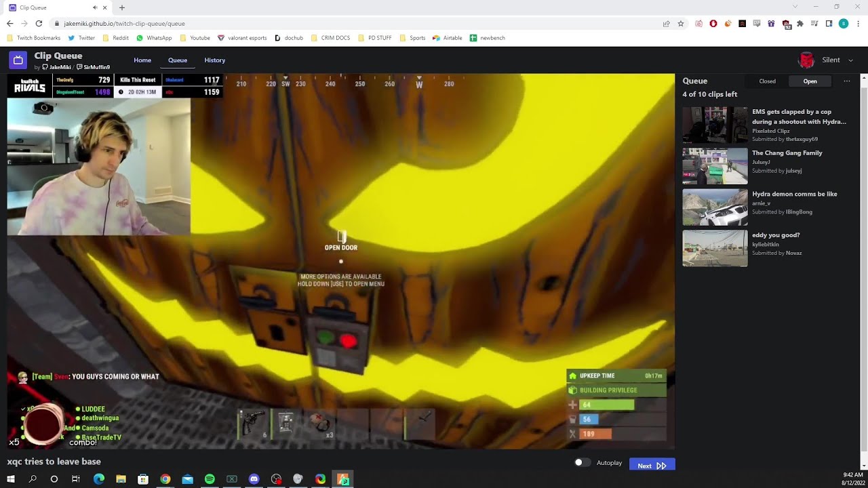Click the uBlock shield extension with 92 badge

pyautogui.click(x=786, y=24)
